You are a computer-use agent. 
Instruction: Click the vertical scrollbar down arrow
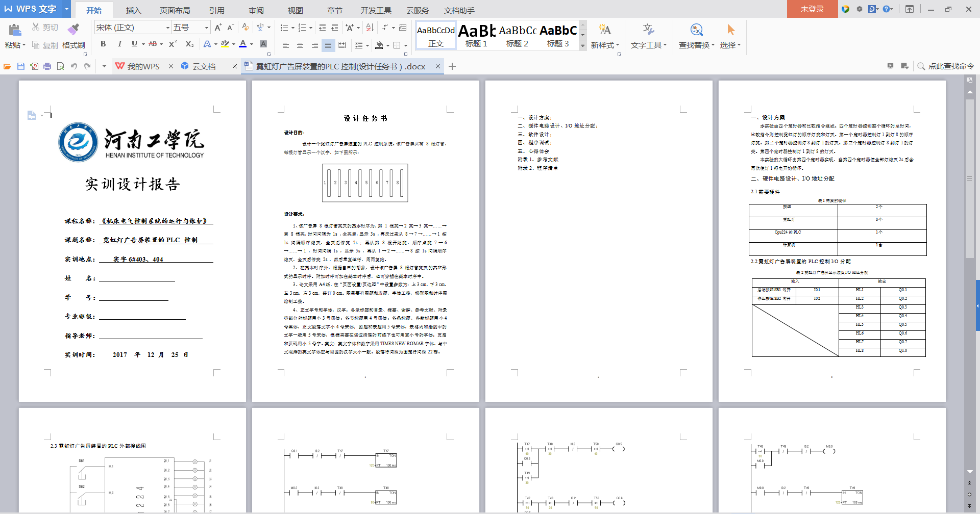click(x=970, y=472)
